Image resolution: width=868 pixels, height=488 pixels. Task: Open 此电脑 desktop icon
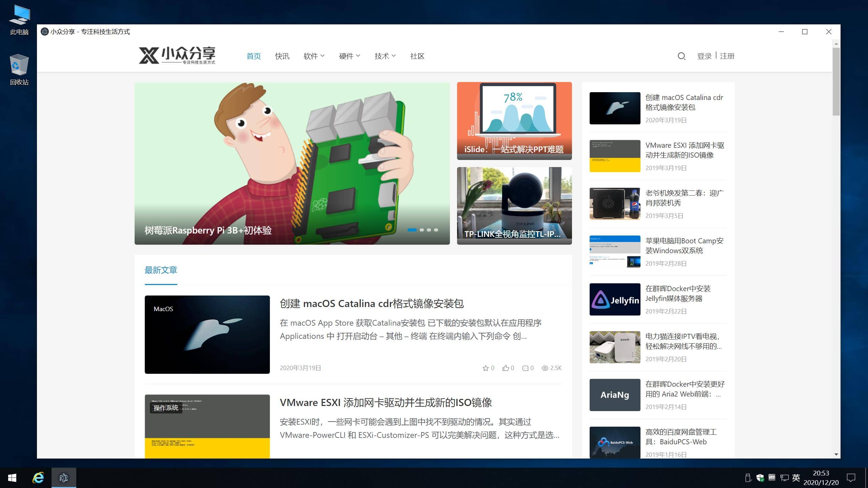coord(19,20)
